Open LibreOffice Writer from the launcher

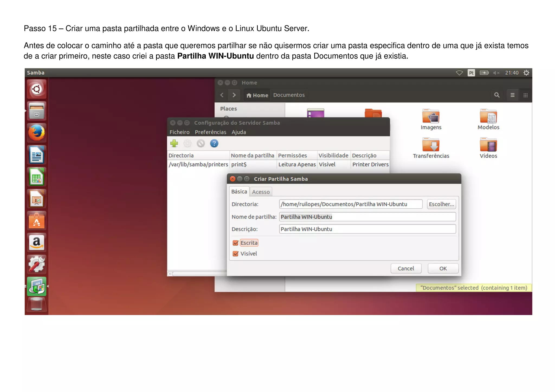(37, 155)
